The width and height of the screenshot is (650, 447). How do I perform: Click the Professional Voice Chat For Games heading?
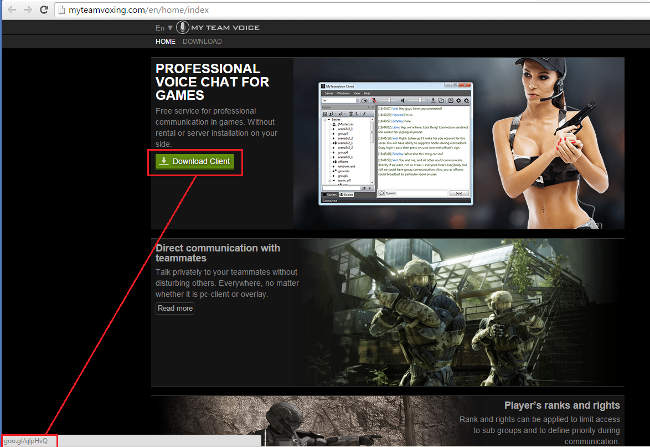click(x=212, y=82)
